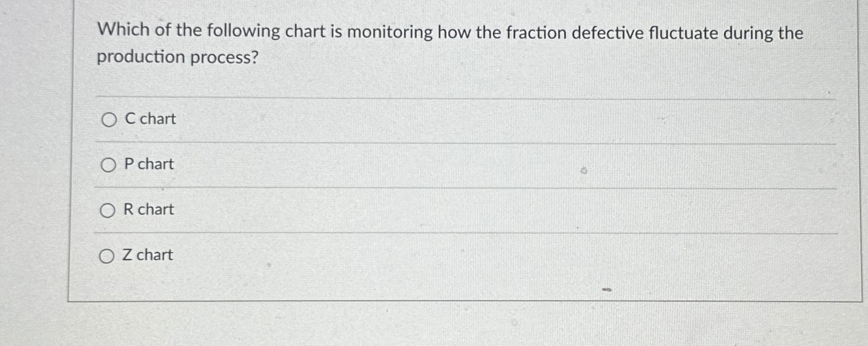Select the Z chart radio button
This screenshot has width=868, height=346.
click(x=108, y=256)
